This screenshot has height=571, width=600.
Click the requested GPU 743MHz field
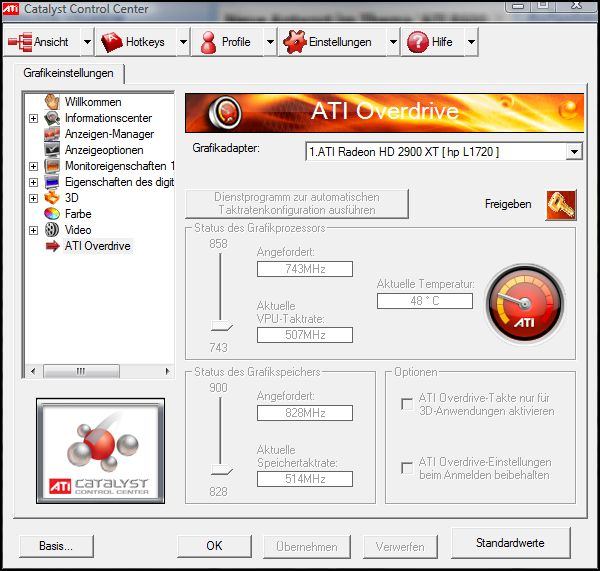(x=305, y=269)
